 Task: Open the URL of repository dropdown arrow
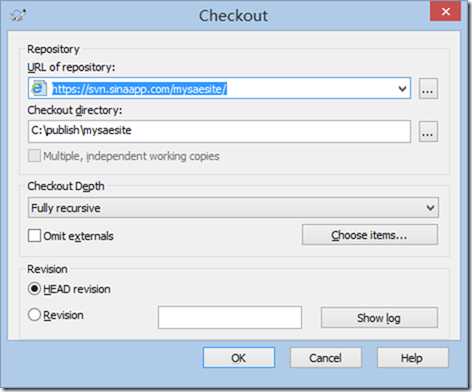(402, 89)
